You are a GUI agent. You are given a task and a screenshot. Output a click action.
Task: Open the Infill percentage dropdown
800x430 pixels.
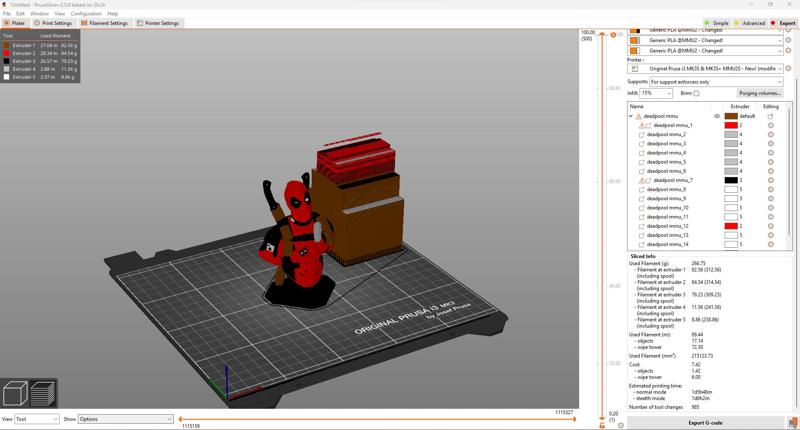655,93
